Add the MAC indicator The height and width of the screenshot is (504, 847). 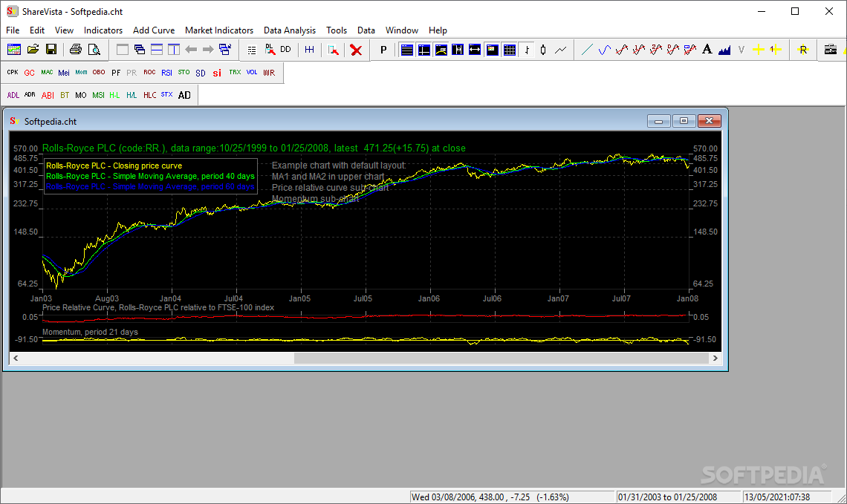coord(47,72)
